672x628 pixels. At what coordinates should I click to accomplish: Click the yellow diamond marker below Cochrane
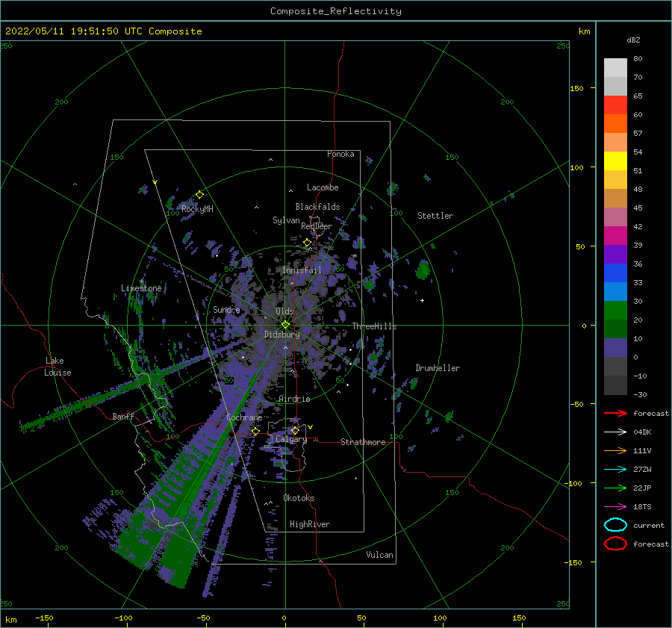[255, 431]
